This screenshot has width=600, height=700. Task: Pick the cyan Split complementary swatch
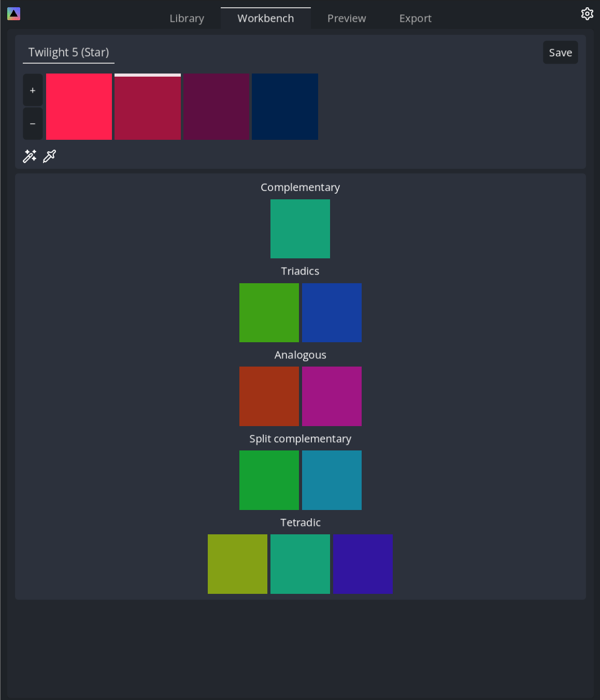click(332, 480)
